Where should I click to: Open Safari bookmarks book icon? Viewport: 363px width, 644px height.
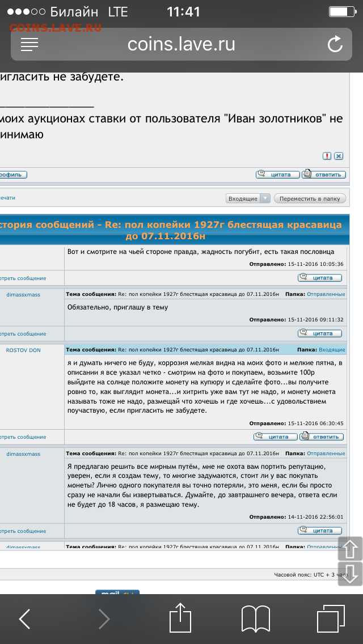click(255, 619)
